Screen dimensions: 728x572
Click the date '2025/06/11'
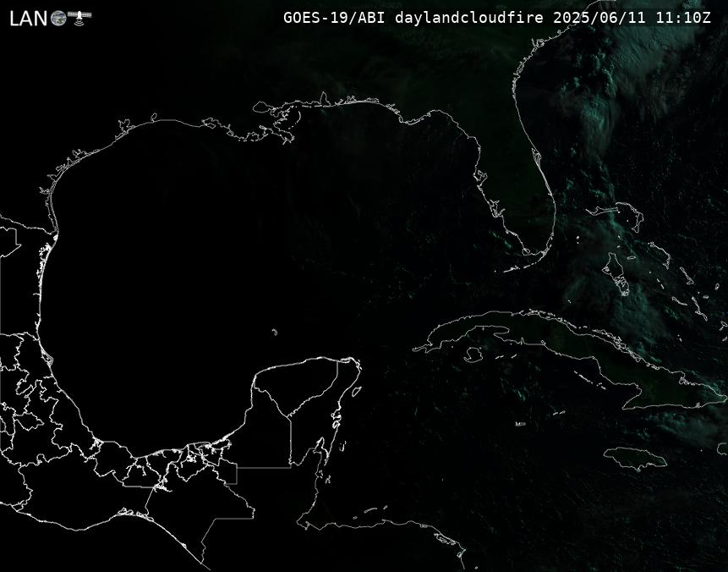click(x=599, y=18)
